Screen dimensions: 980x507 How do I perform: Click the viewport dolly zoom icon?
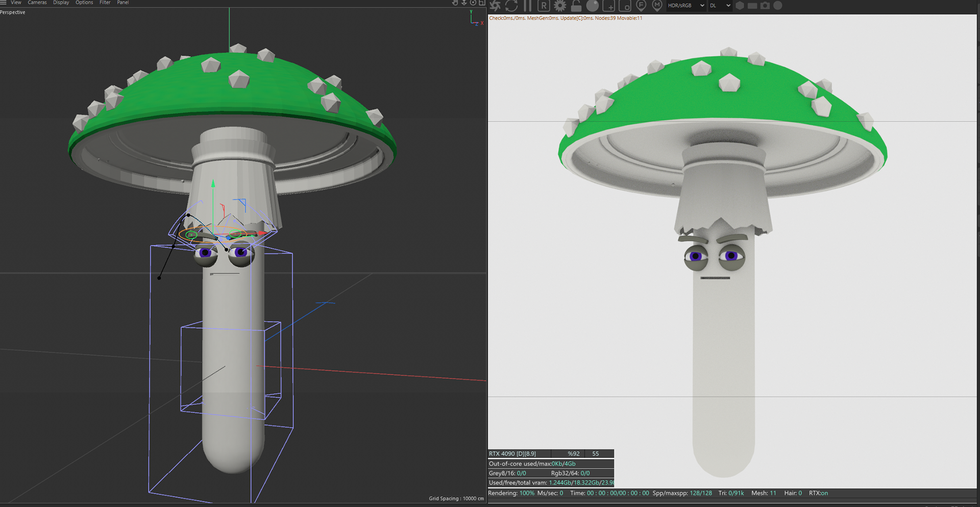pos(464,3)
